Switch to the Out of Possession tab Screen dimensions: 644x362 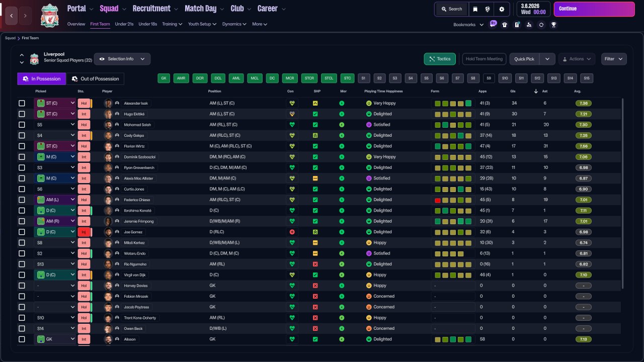96,79
